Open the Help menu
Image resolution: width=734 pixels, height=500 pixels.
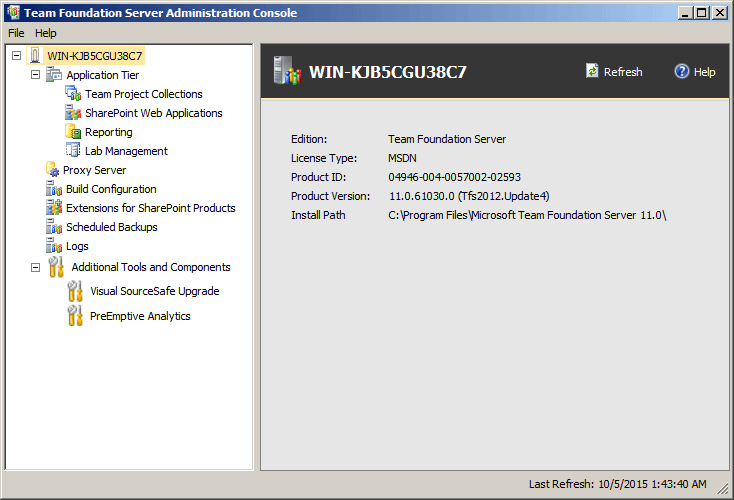click(45, 33)
